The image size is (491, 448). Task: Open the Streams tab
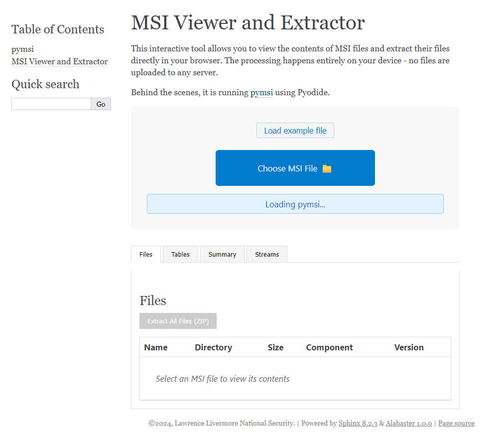(267, 254)
